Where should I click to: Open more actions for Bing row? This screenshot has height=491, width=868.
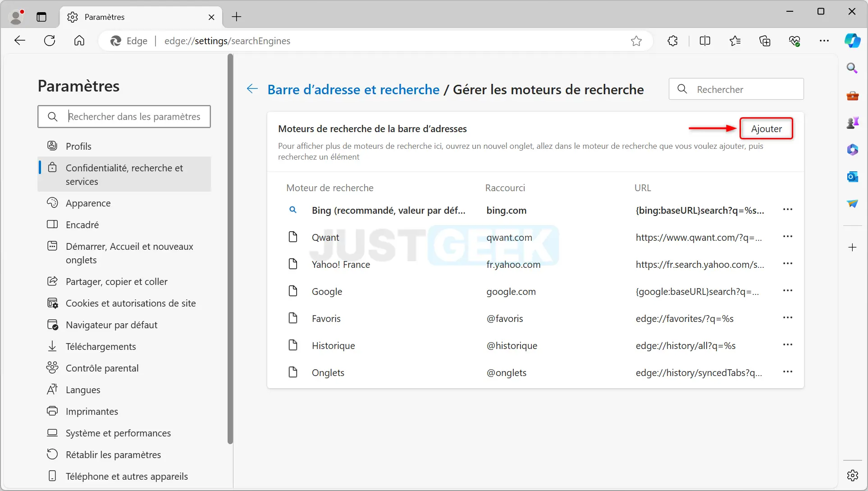coord(787,210)
